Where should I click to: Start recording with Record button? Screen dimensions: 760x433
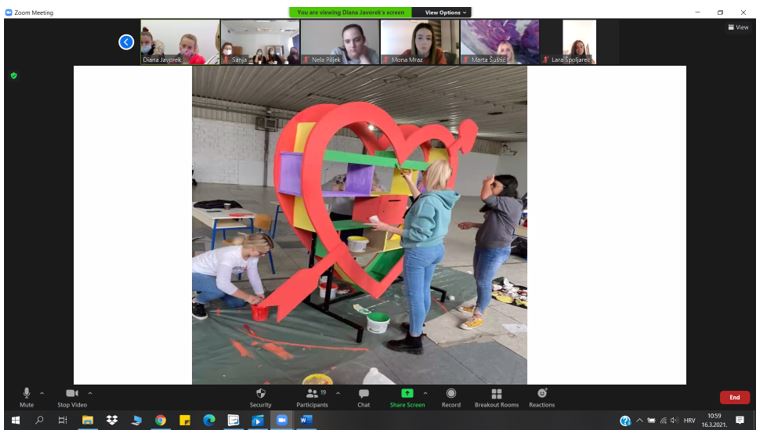point(451,395)
